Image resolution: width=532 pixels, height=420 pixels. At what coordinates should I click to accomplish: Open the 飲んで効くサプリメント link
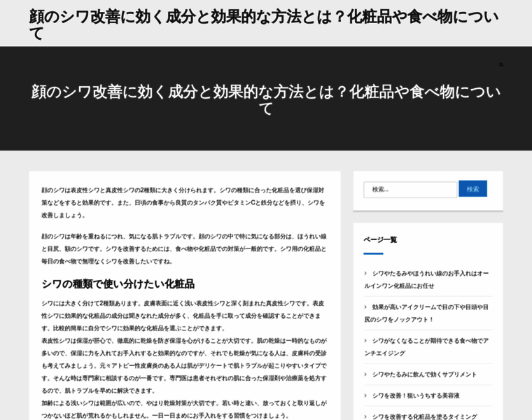click(424, 374)
